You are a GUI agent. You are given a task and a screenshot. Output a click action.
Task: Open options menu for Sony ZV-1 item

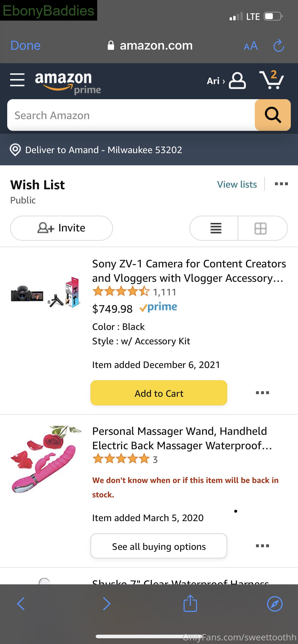click(262, 393)
